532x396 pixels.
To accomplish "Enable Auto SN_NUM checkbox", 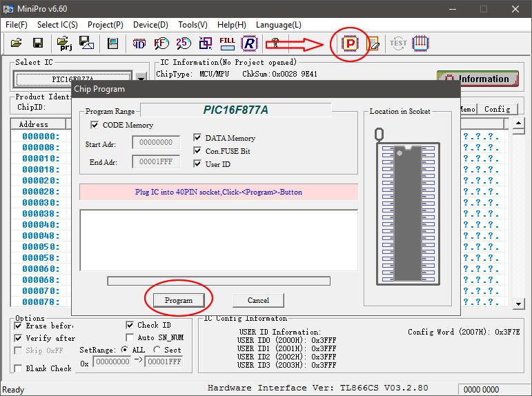I will 130,337.
